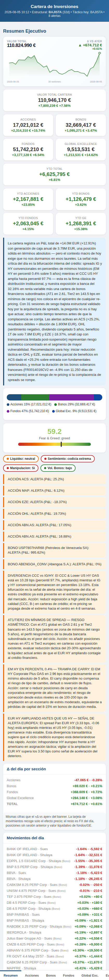Open the YTD TOTAL card

click(55, 174)
